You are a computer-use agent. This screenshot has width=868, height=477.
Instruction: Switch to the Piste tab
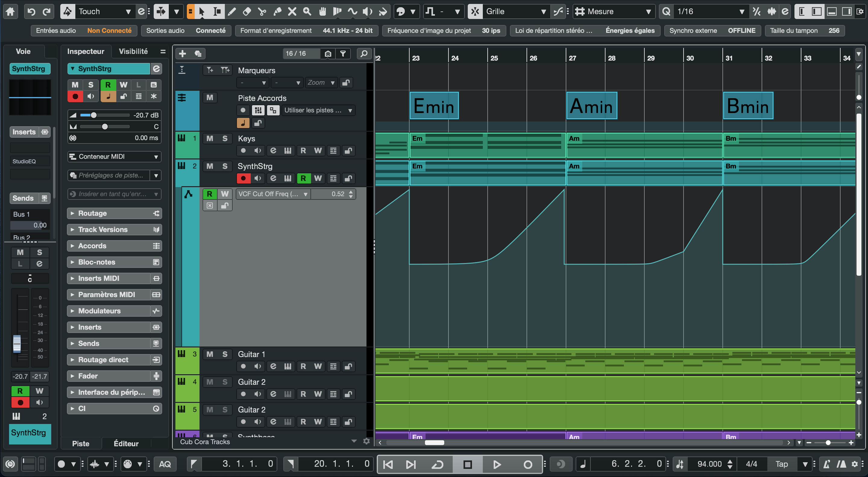(x=81, y=443)
